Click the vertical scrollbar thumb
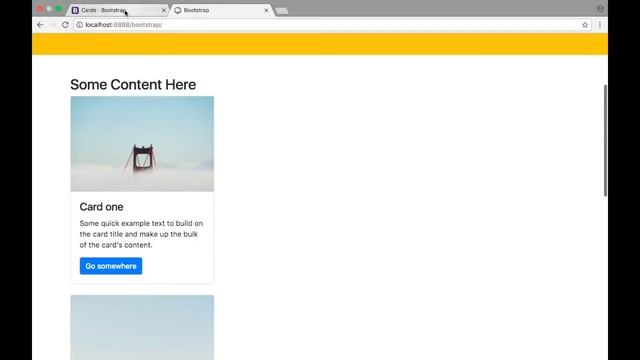The image size is (640, 360). [605, 141]
